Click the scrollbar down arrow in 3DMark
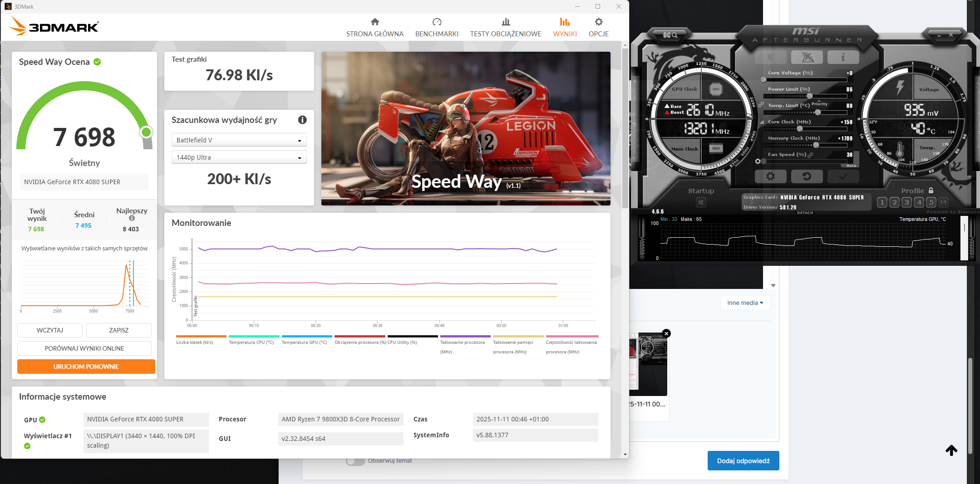Viewport: 980px width, 484px height. tap(625, 455)
